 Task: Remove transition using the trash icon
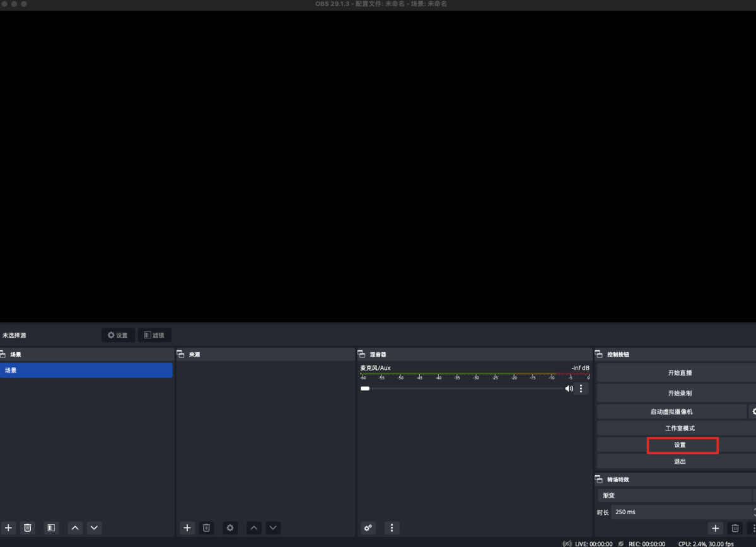pyautogui.click(x=735, y=528)
